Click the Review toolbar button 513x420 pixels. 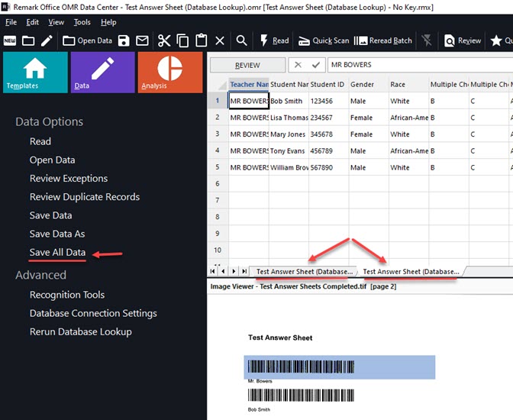tap(463, 41)
